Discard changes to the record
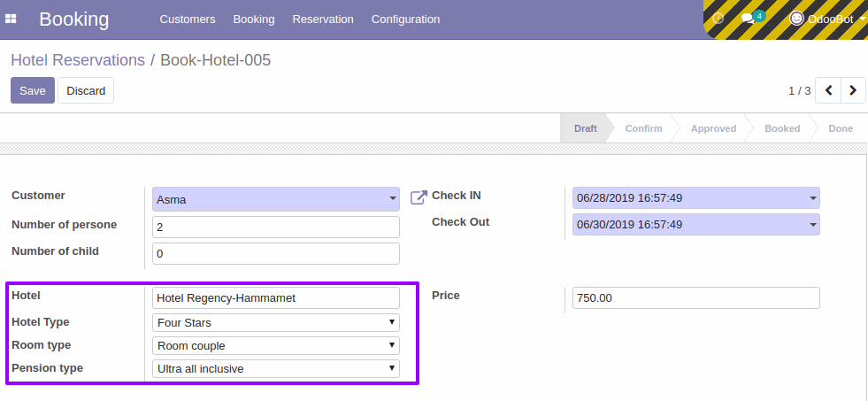The width and height of the screenshot is (868, 401). tap(86, 90)
